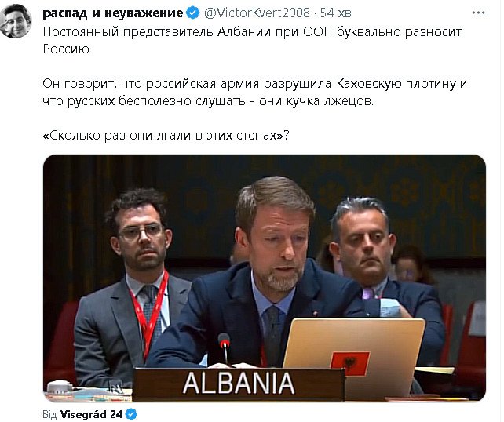
Task: Open the tweet author's profile avatar
Action: click(x=16, y=21)
